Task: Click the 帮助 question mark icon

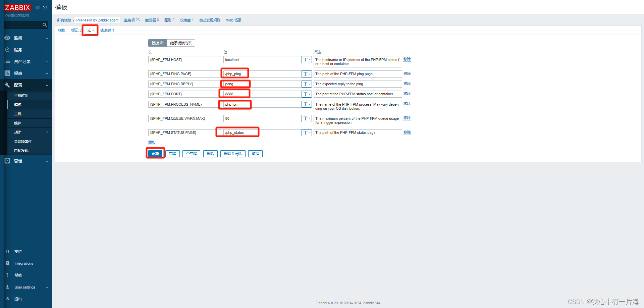Action: point(7,275)
